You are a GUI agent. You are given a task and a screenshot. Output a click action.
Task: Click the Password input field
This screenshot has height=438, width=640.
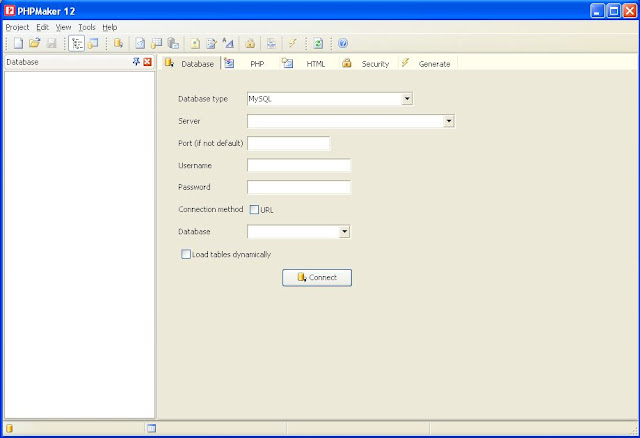point(299,187)
